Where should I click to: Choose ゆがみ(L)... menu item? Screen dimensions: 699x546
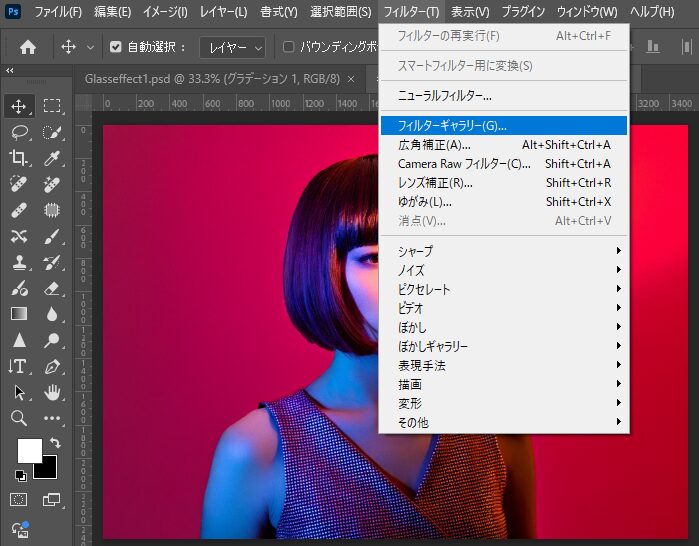pos(504,202)
